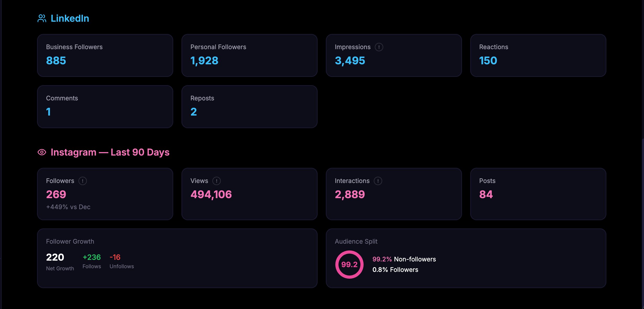Open the info tooltip on Interactions
The image size is (644, 309).
point(377,181)
